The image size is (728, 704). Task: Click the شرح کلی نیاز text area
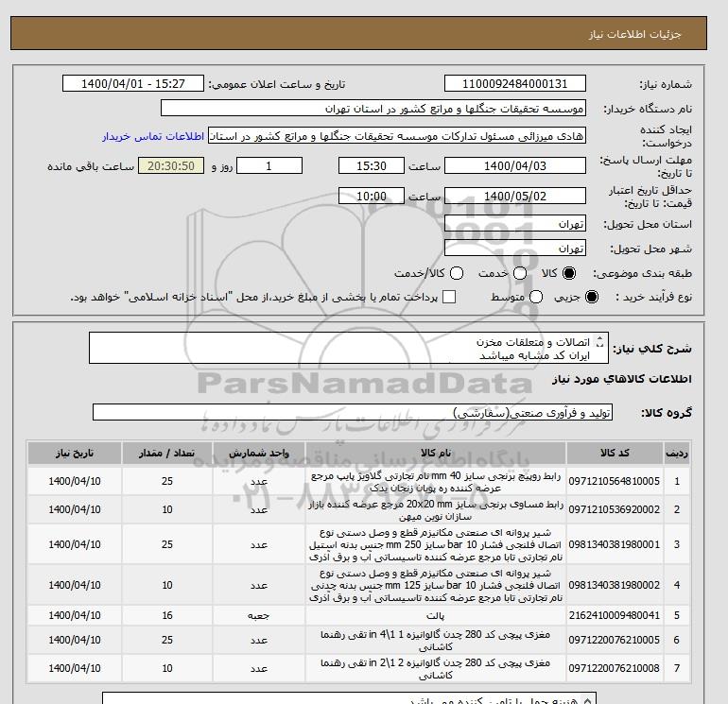[349, 348]
